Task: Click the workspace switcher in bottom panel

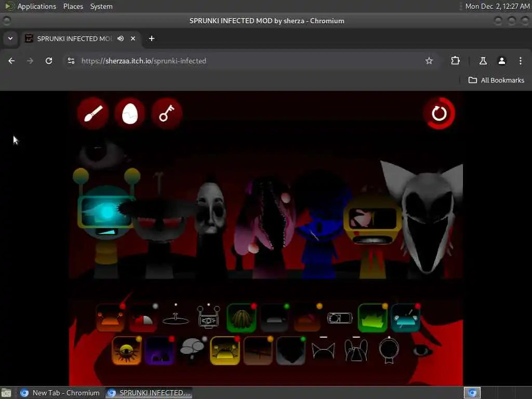Action: click(472, 393)
